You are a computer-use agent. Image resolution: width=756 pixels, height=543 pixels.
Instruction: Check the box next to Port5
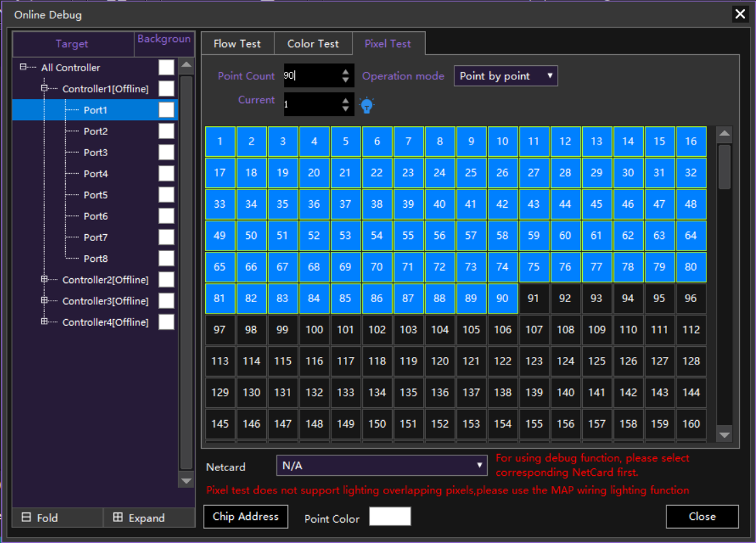166,195
